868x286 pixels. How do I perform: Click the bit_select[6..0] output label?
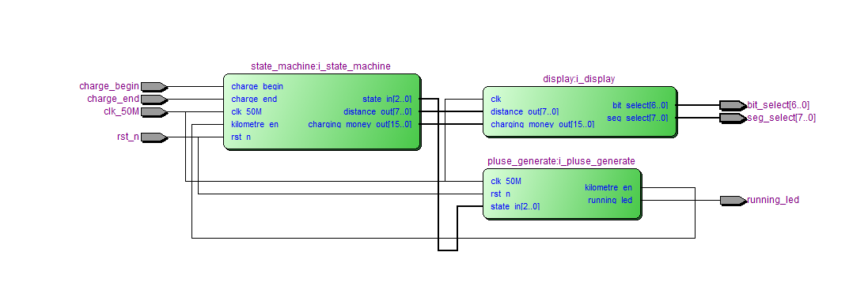coord(779,104)
